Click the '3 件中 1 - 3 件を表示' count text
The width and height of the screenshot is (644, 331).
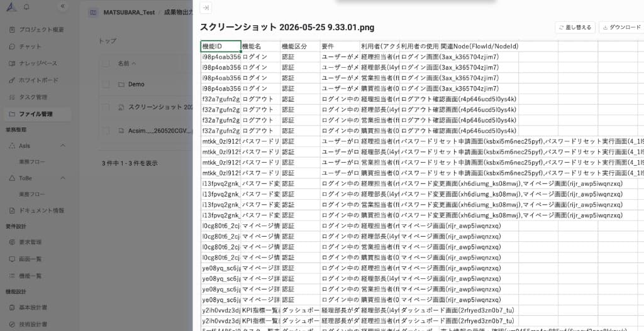(130, 163)
